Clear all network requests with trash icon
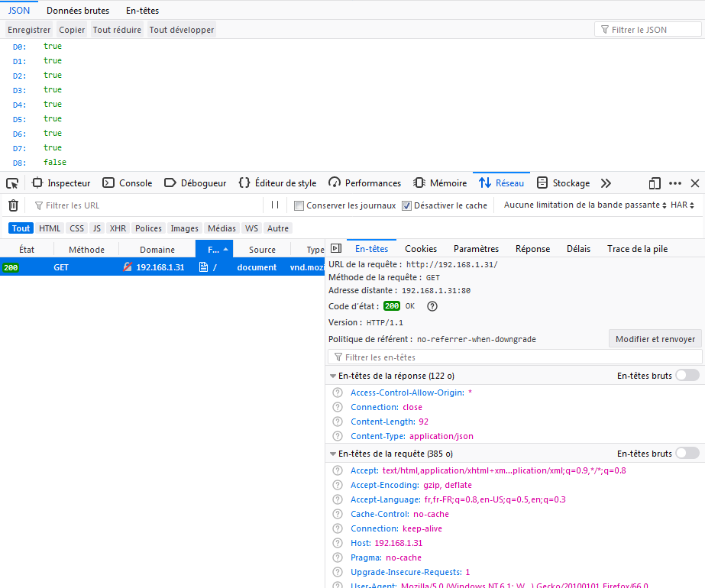 pos(12,205)
